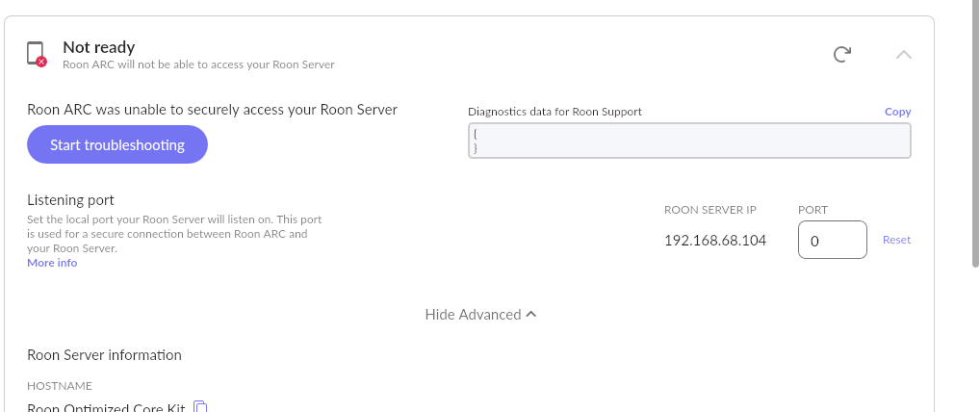The width and height of the screenshot is (980, 412).
Task: Copy hostname using the clipboard icon
Action: click(200, 406)
